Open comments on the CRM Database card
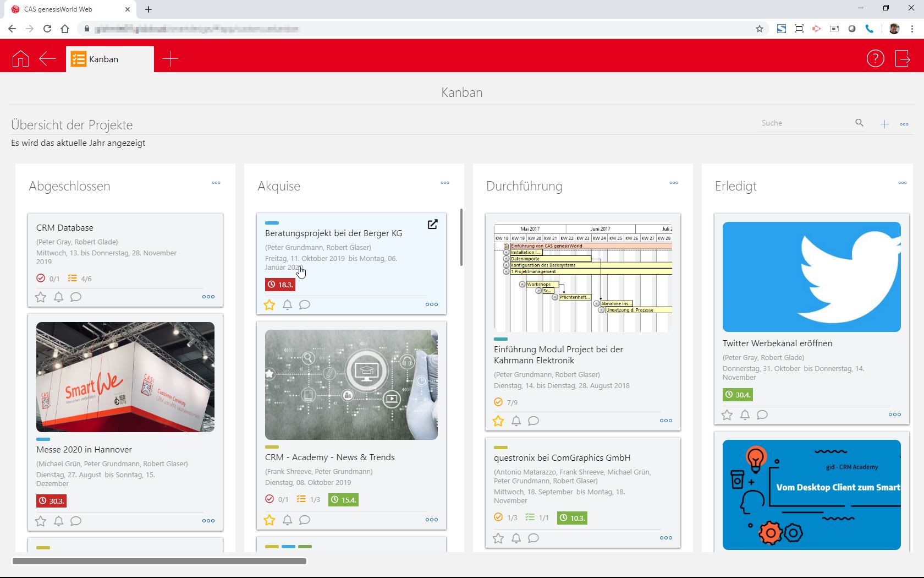 [76, 297]
